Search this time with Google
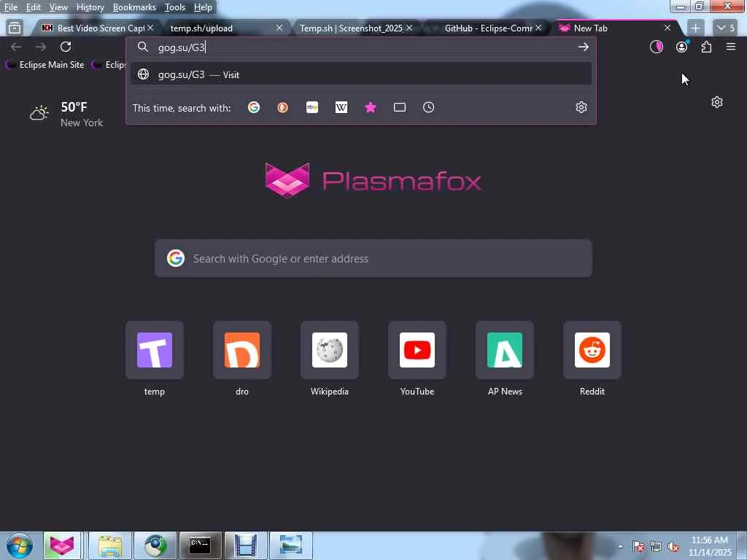747x560 pixels. (x=253, y=108)
